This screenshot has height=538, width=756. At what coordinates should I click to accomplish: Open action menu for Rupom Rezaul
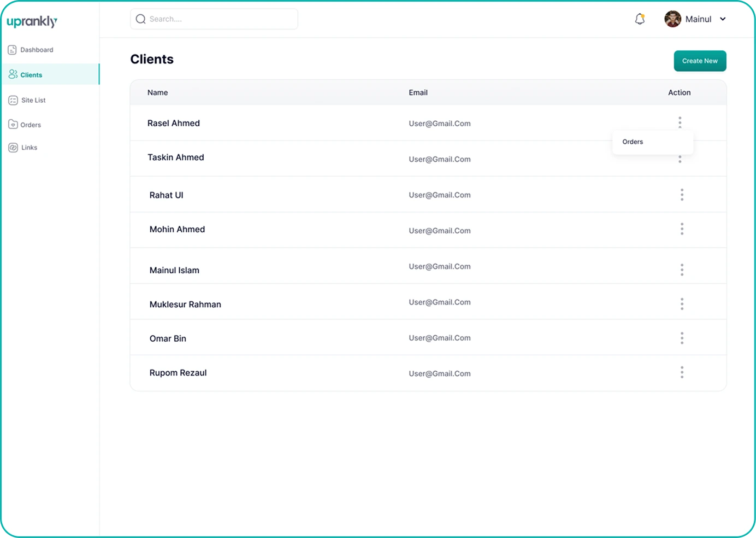click(682, 372)
